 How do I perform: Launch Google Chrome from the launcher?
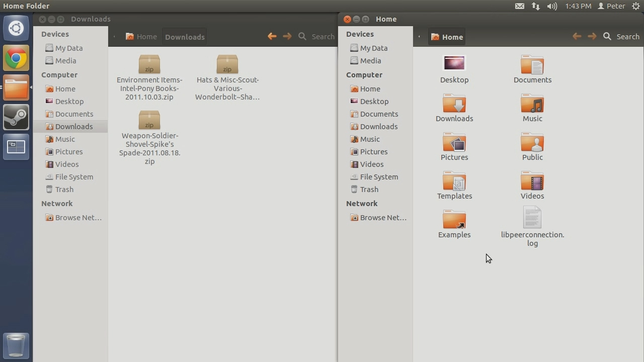coord(16,58)
